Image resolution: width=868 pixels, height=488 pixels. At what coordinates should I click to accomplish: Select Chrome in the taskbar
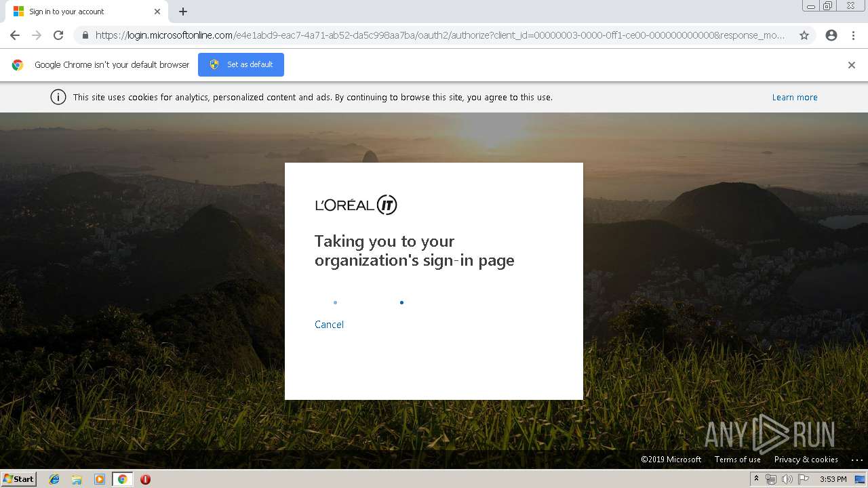click(122, 479)
